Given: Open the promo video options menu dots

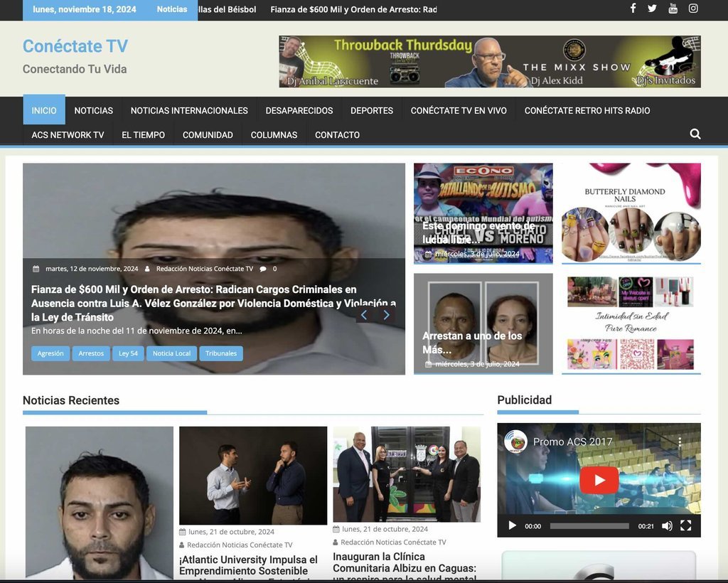Looking at the screenshot, I should pos(680,442).
